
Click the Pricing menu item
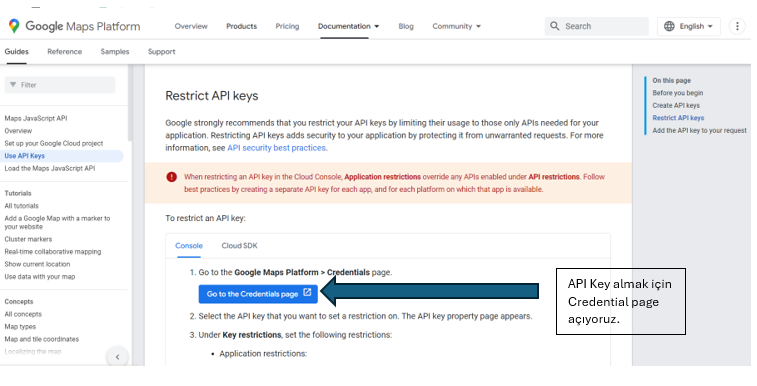point(287,26)
